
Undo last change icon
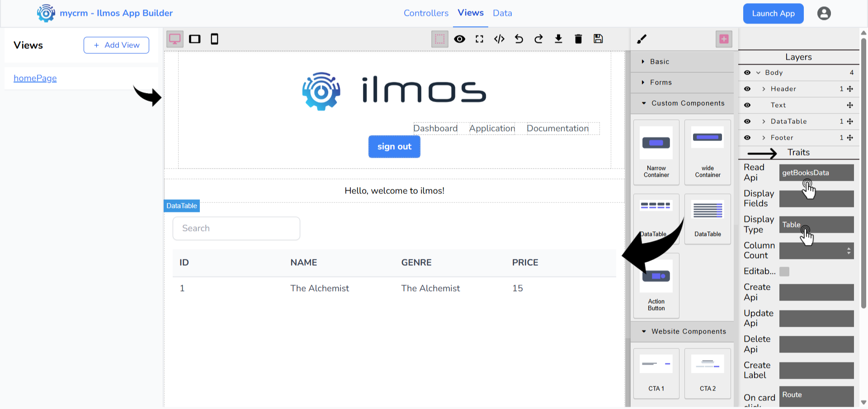point(519,39)
